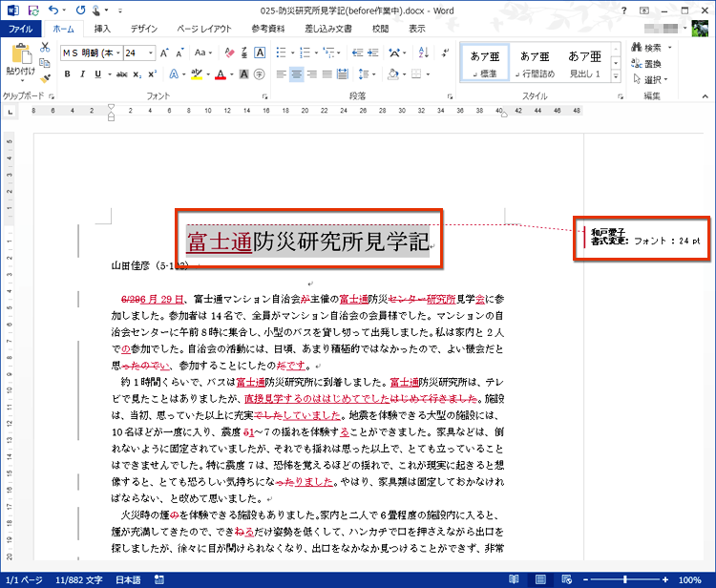Click the 100% zoom level
Viewport: 716px width, 588px height.
coord(689,579)
